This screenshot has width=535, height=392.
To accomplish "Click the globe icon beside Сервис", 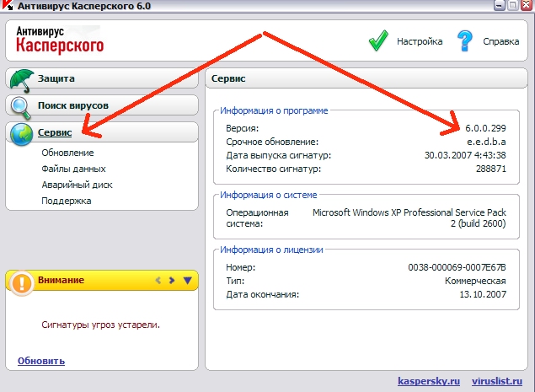I will pyautogui.click(x=20, y=133).
